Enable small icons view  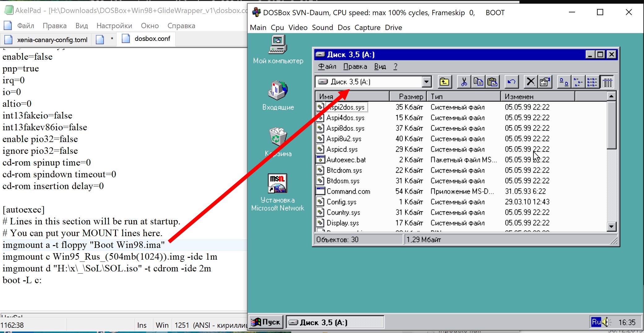tap(578, 82)
